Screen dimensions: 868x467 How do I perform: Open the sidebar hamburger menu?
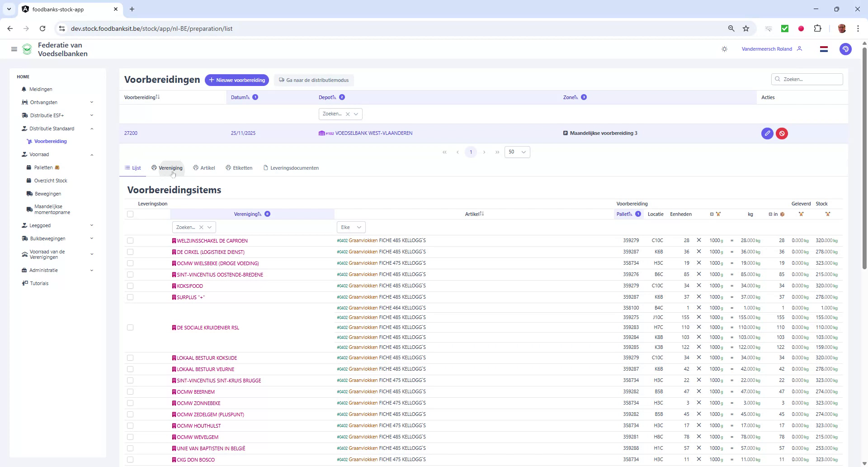pyautogui.click(x=14, y=49)
